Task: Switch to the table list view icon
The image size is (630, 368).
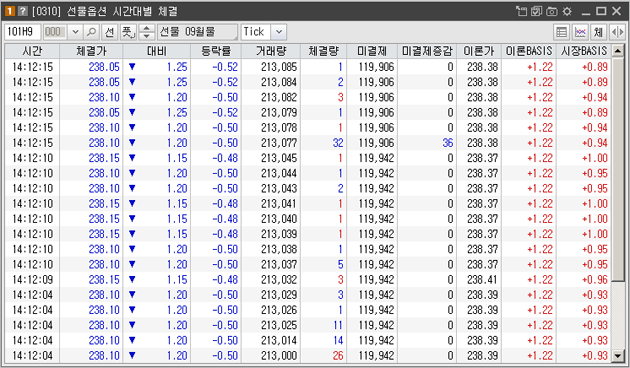Action: pyautogui.click(x=561, y=32)
